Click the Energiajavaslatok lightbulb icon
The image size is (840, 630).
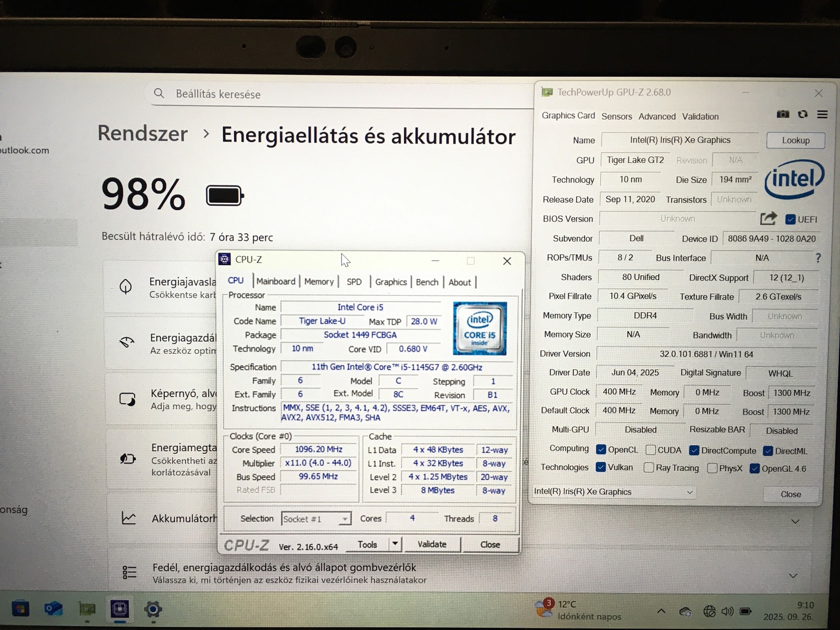point(126,287)
